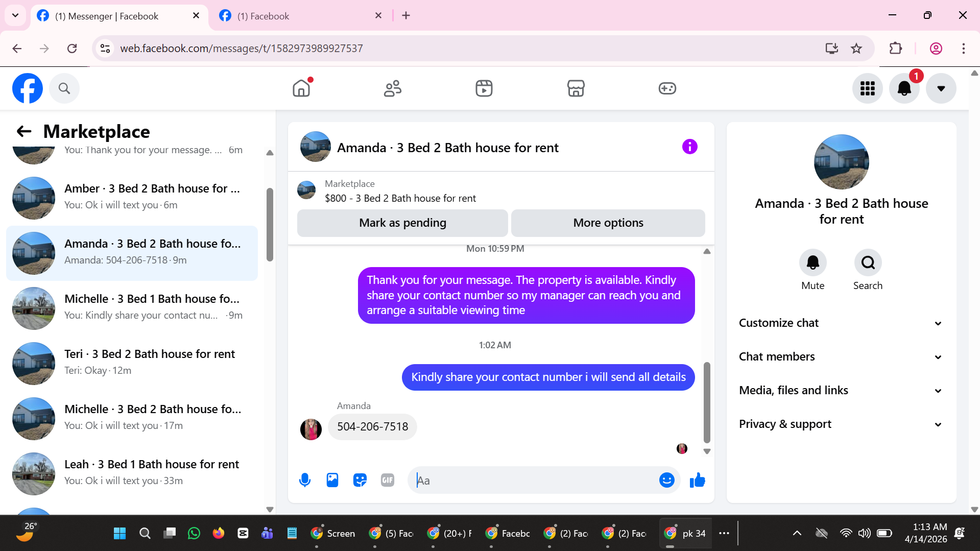Expand Media, files and links section
This screenshot has width=980, height=551.
pos(841,390)
